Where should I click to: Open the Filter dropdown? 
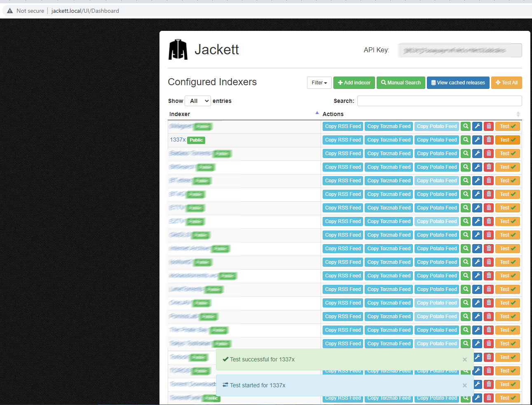pyautogui.click(x=319, y=83)
